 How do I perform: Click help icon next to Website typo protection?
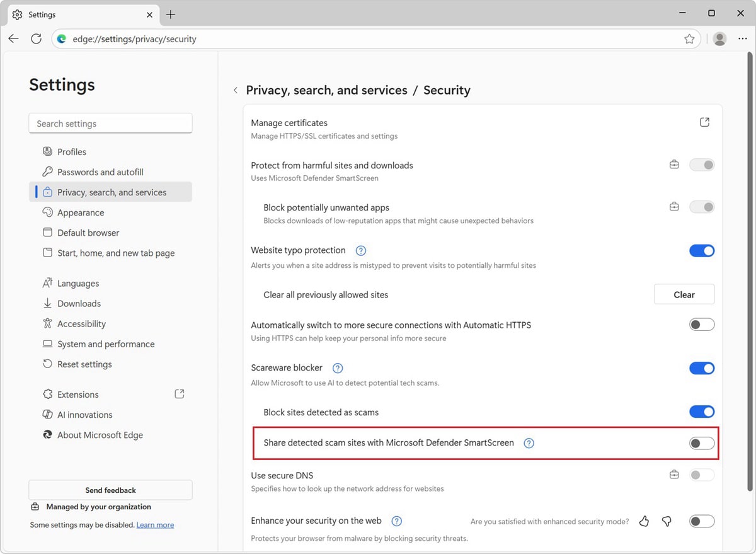click(361, 251)
